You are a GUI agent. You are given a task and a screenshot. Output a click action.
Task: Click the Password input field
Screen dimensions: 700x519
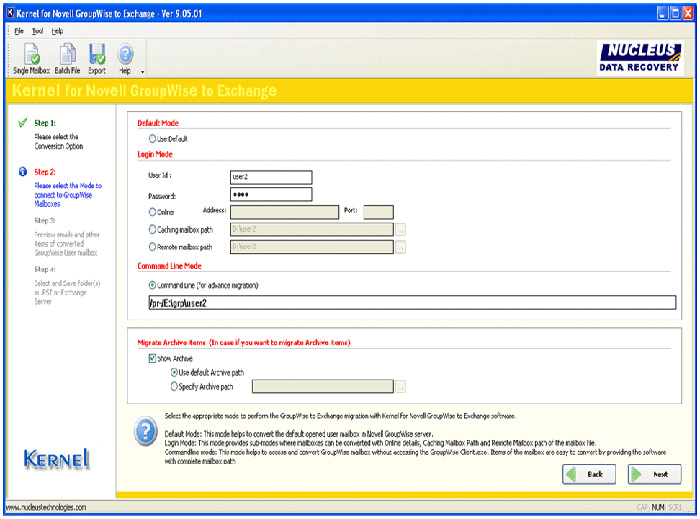coord(271,195)
